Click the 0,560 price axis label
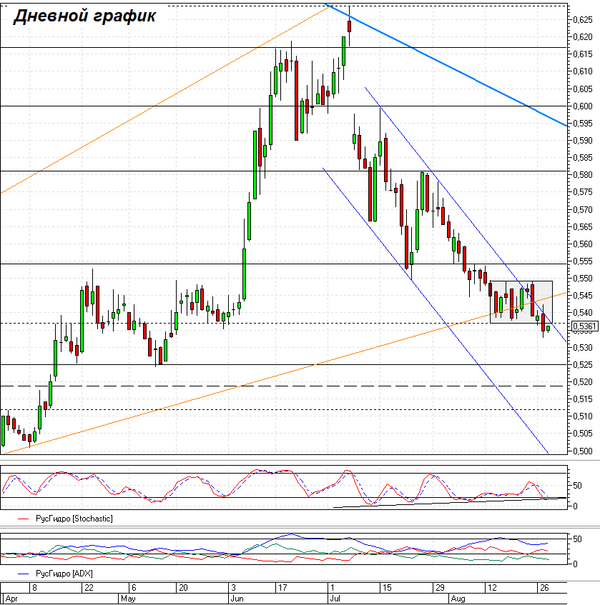Viewport: 600px width, 605px height. (582, 244)
